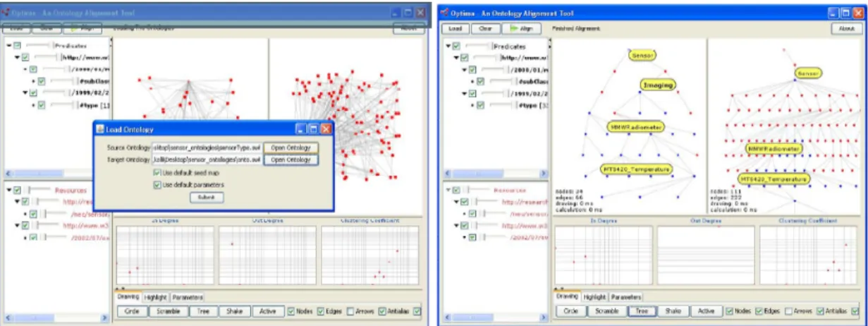Select Drawing tab in window behind Load Ontology dialog
The height and width of the screenshot is (326, 868).
(128, 297)
